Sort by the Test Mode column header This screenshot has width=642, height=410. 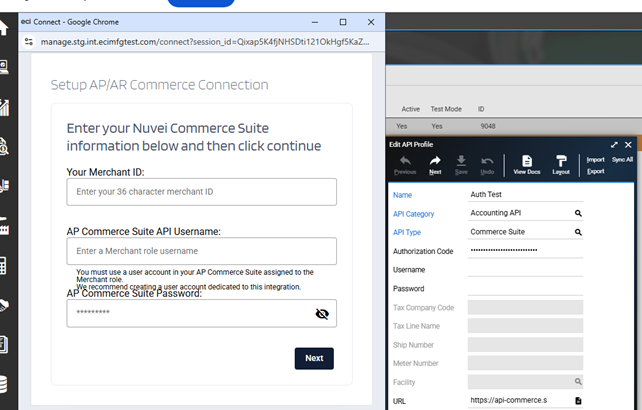tap(446, 109)
